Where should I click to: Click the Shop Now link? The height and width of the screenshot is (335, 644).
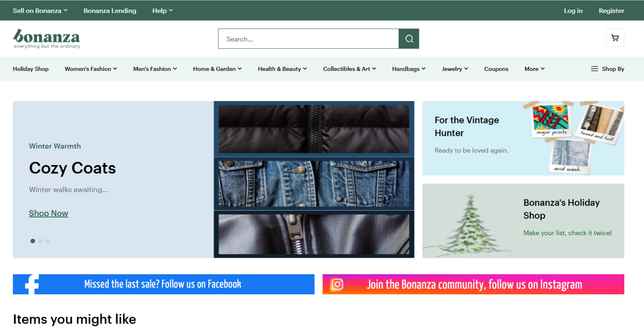tap(48, 213)
